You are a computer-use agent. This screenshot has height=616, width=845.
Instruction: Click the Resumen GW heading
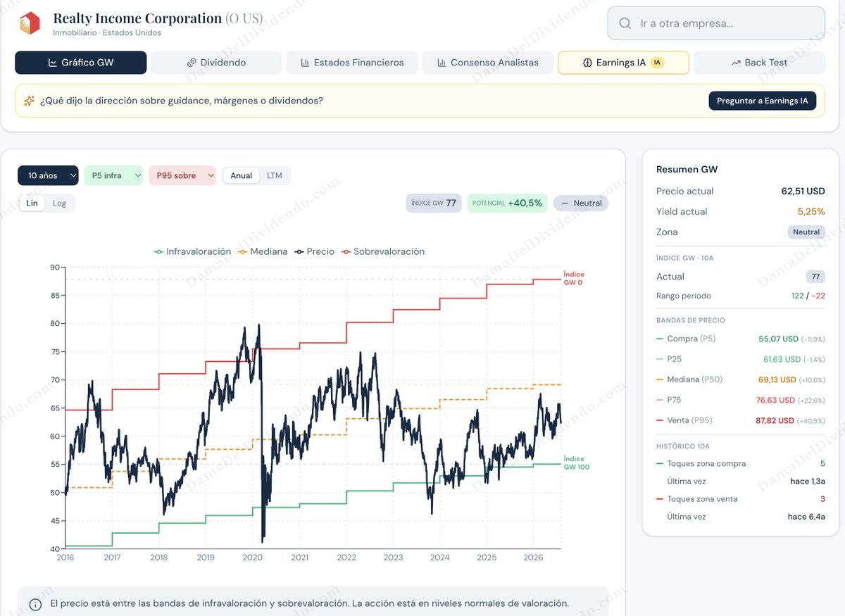coord(687,170)
